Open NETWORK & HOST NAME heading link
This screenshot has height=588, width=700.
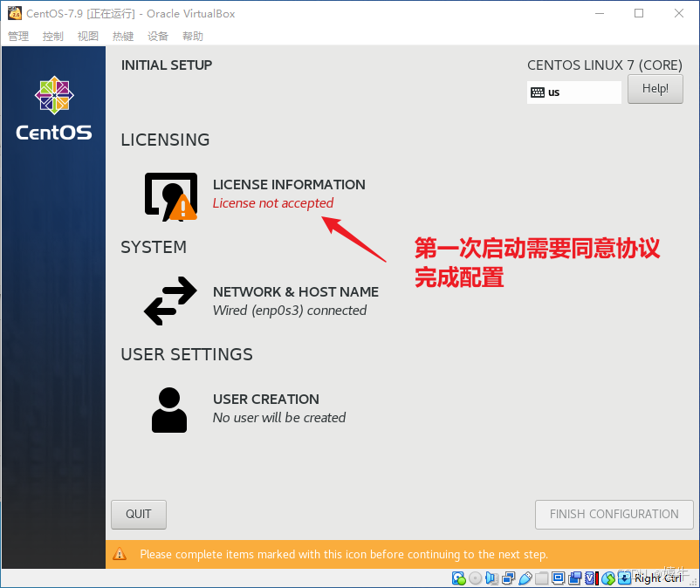point(296,291)
